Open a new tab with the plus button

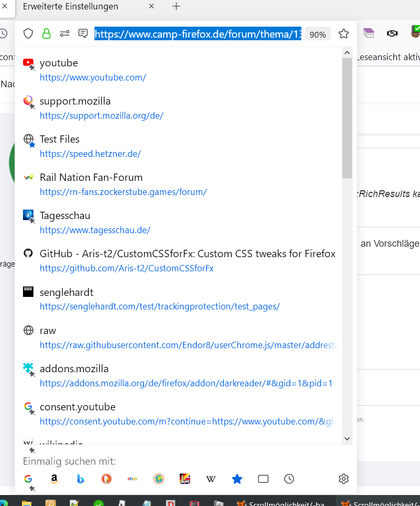tap(176, 6)
